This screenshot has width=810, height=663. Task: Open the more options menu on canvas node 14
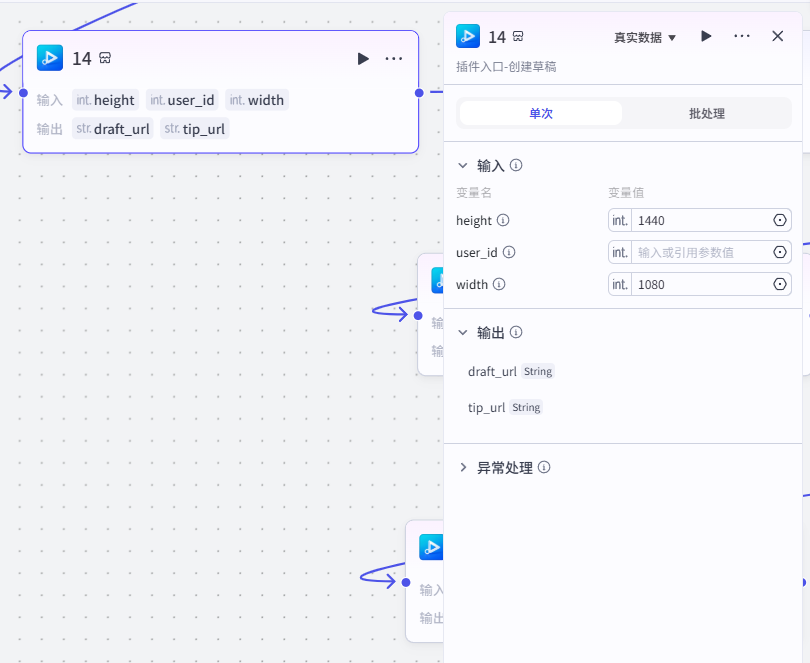394,59
